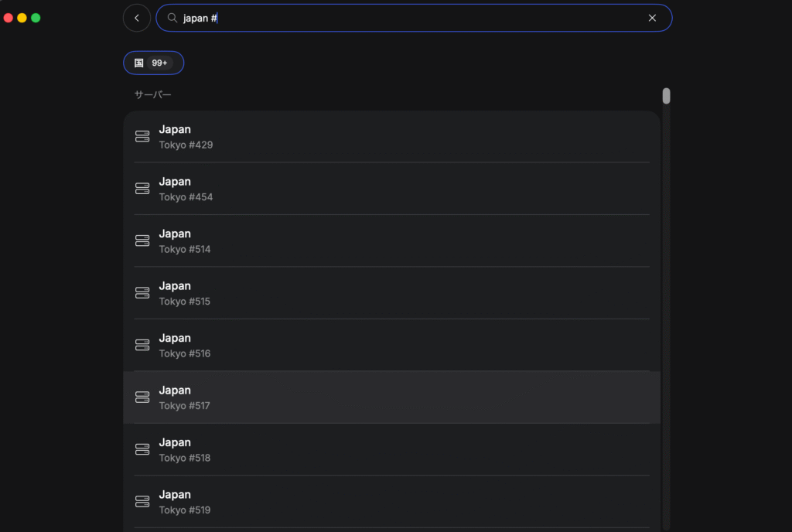
Task: Click the サーバー section header
Action: point(152,94)
